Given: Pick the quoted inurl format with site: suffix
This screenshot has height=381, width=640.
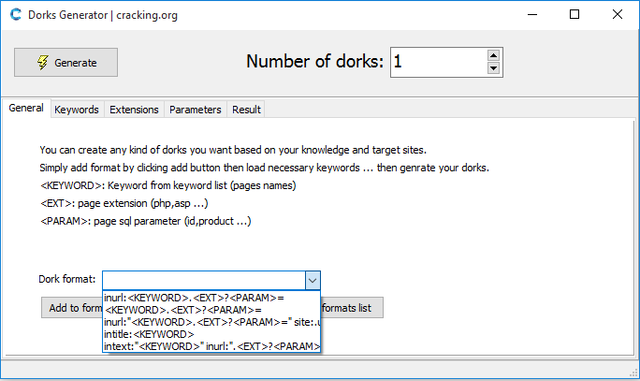Looking at the screenshot, I should [211, 322].
